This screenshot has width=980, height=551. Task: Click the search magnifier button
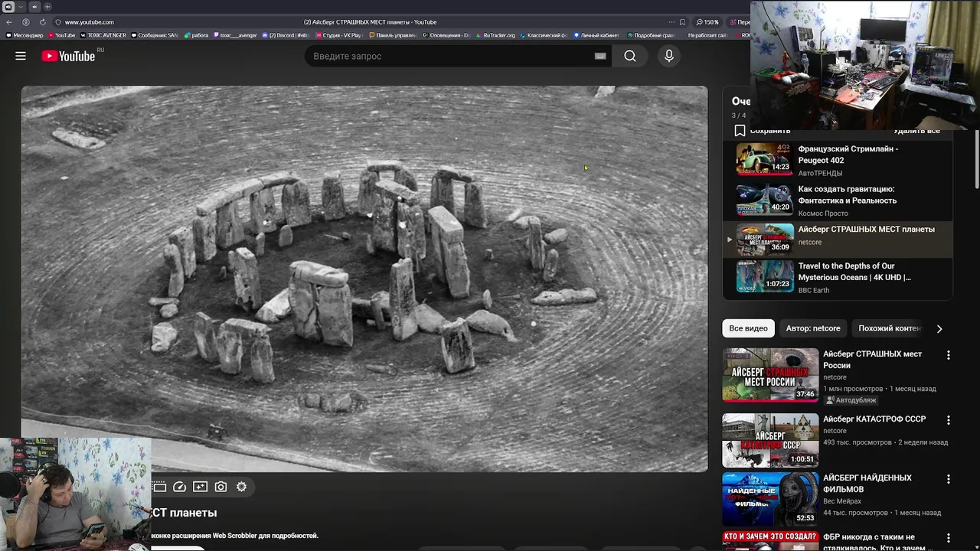click(x=629, y=56)
